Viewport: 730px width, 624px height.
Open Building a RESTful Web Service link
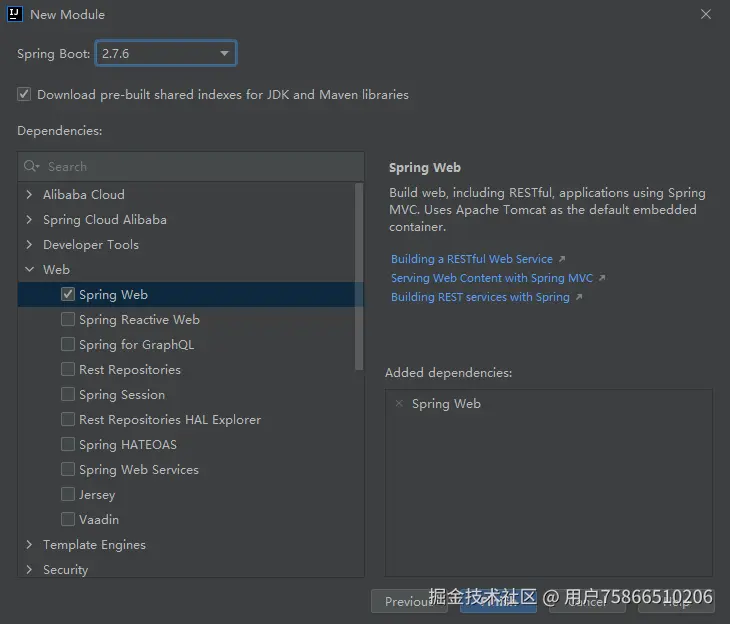(x=472, y=259)
